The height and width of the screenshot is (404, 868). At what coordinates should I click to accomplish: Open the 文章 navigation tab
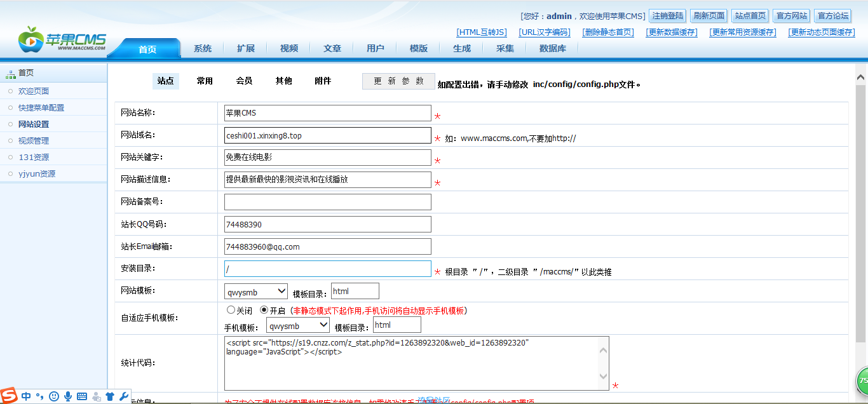(332, 48)
